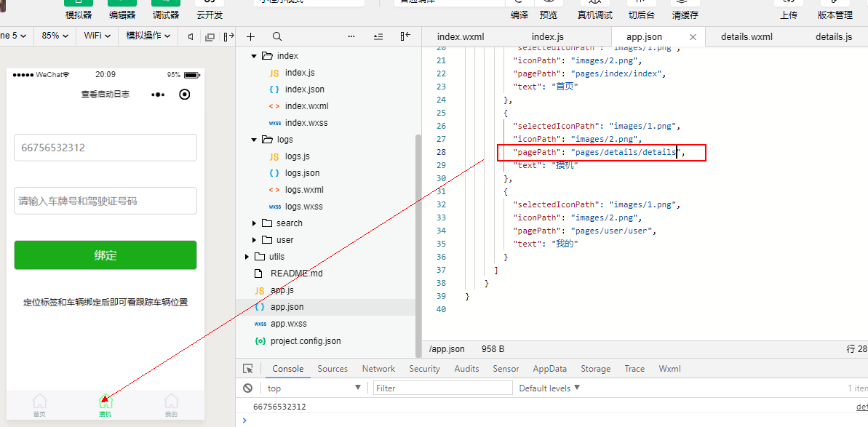Open logs.js in the file tree
This screenshot has height=427, width=868.
pos(298,156)
